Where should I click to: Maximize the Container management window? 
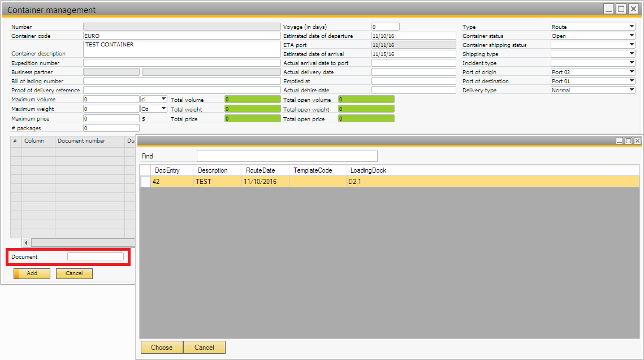click(x=621, y=9)
